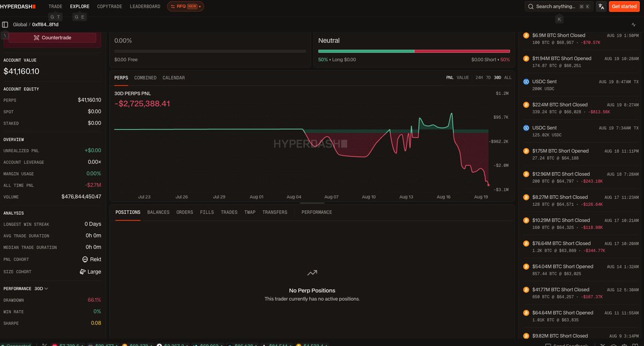Click the whale icon beside Large size cohort

(x=83, y=271)
